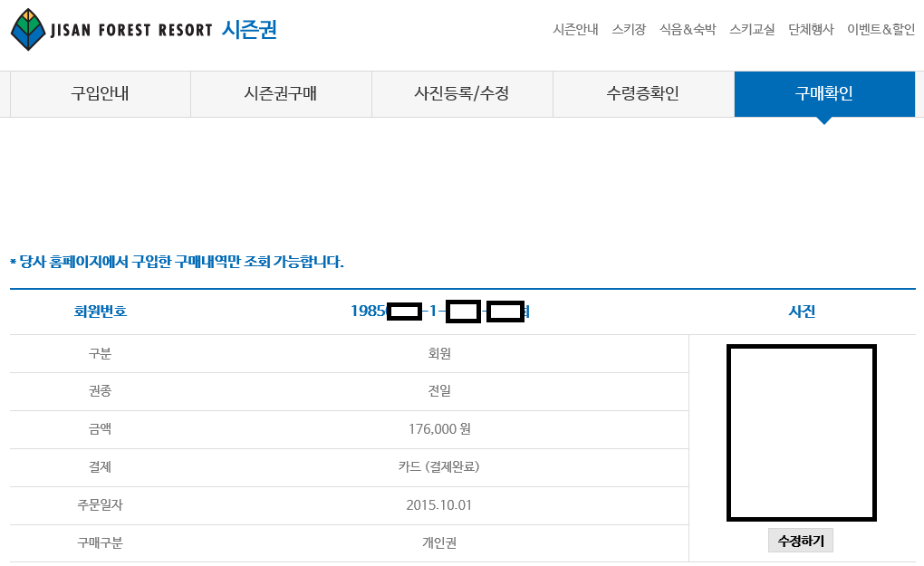Screen dimensions: 924x566
Task: Open the 이벤트&할인 menu
Action: point(881,30)
